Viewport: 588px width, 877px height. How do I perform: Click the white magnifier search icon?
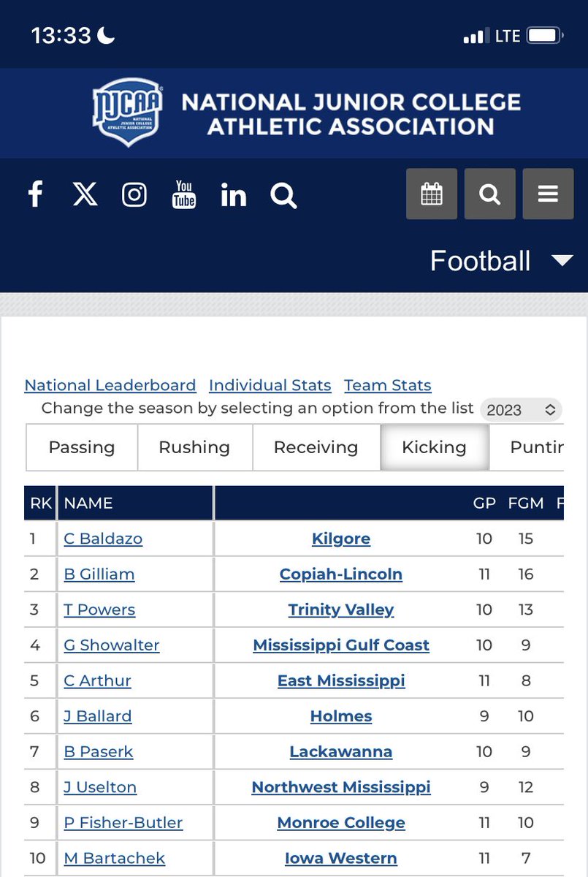coord(283,195)
